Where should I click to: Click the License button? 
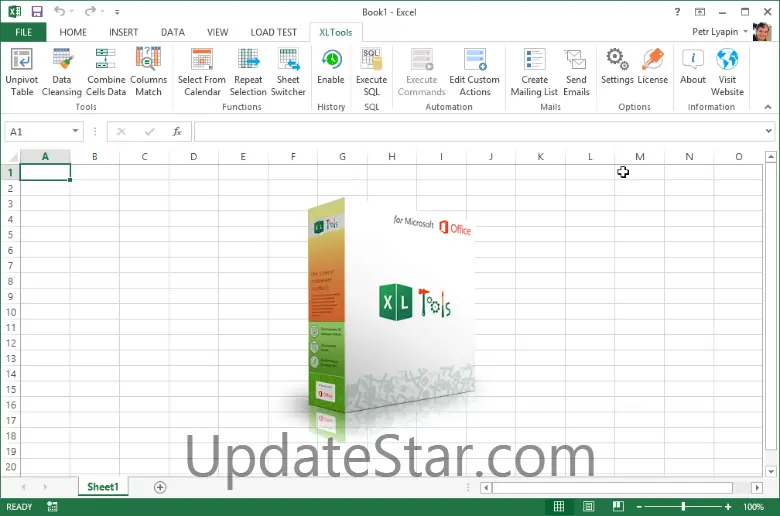[x=653, y=61]
